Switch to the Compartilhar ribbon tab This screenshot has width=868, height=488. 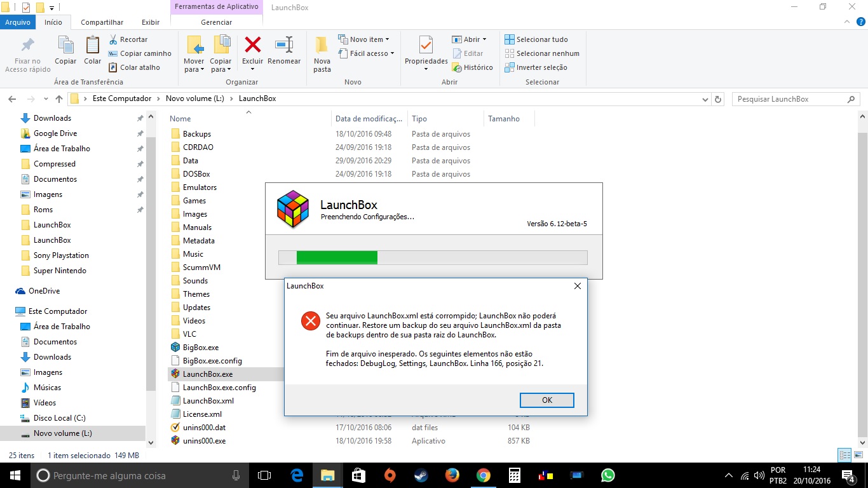coord(102,22)
